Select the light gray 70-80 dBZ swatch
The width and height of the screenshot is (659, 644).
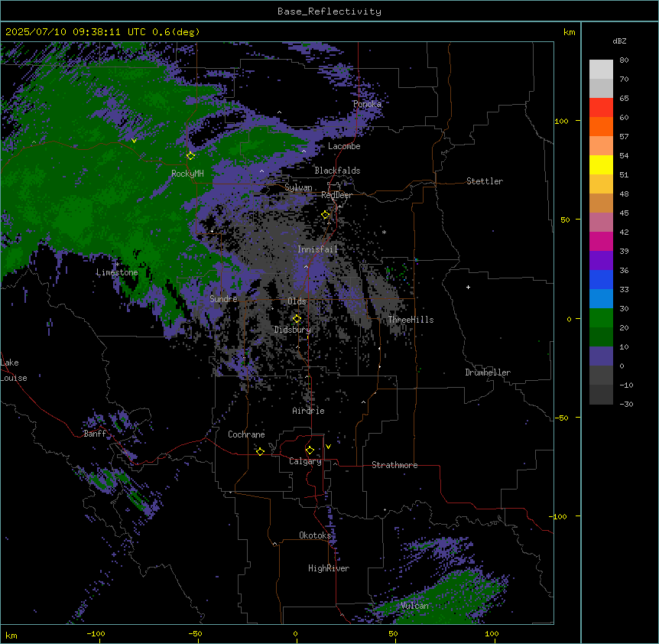pyautogui.click(x=601, y=70)
